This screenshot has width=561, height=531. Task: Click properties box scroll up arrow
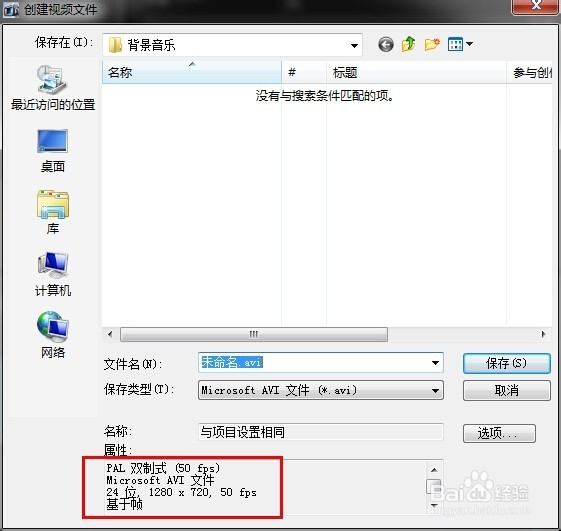(x=434, y=469)
